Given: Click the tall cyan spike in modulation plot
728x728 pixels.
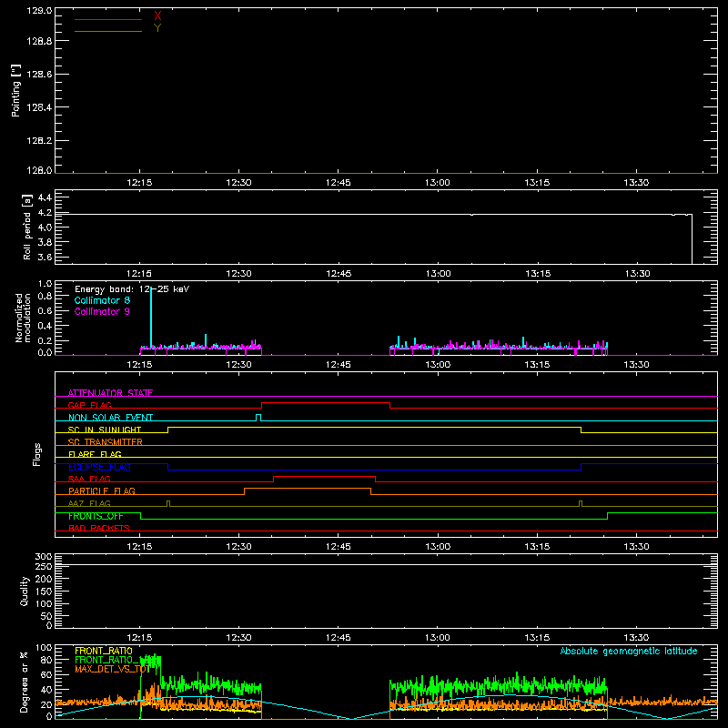Looking at the screenshot, I should tap(151, 318).
